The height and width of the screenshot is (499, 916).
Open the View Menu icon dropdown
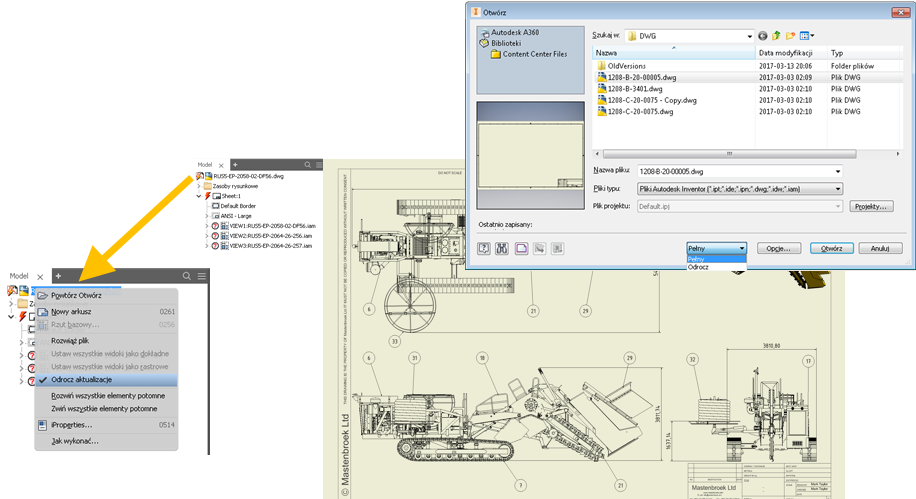[x=807, y=36]
